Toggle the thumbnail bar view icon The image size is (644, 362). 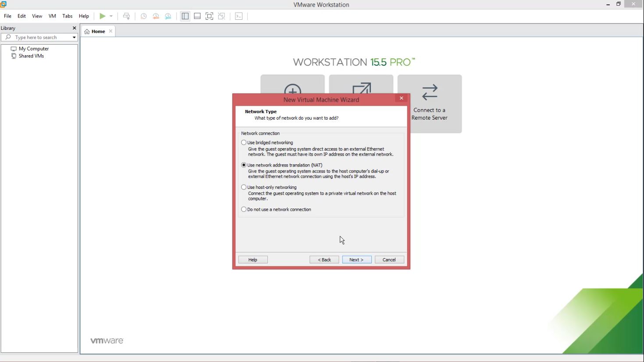[x=197, y=16]
